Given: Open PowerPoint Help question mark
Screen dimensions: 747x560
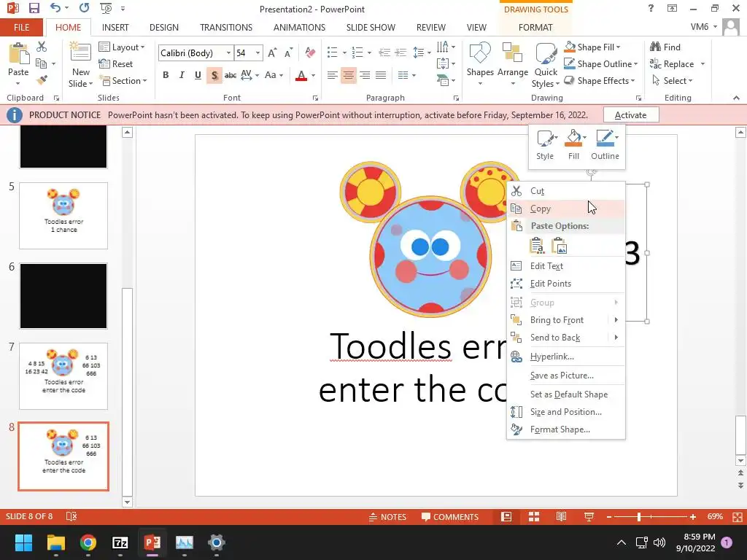Looking at the screenshot, I should pyautogui.click(x=651, y=8).
